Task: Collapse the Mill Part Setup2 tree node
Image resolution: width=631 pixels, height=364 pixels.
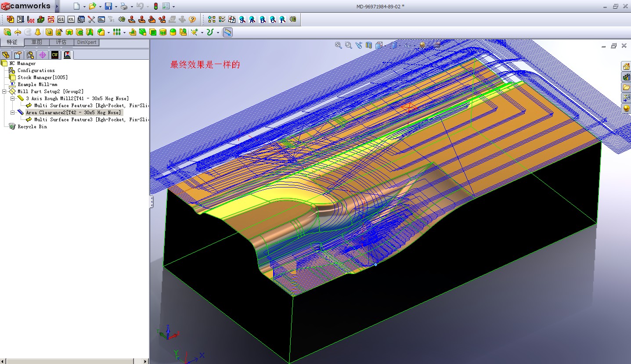Action: point(4,91)
